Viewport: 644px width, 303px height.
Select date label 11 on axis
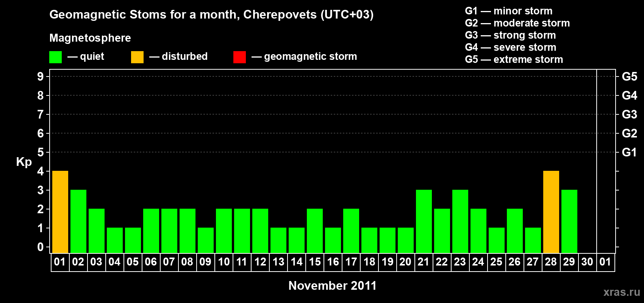(x=242, y=262)
